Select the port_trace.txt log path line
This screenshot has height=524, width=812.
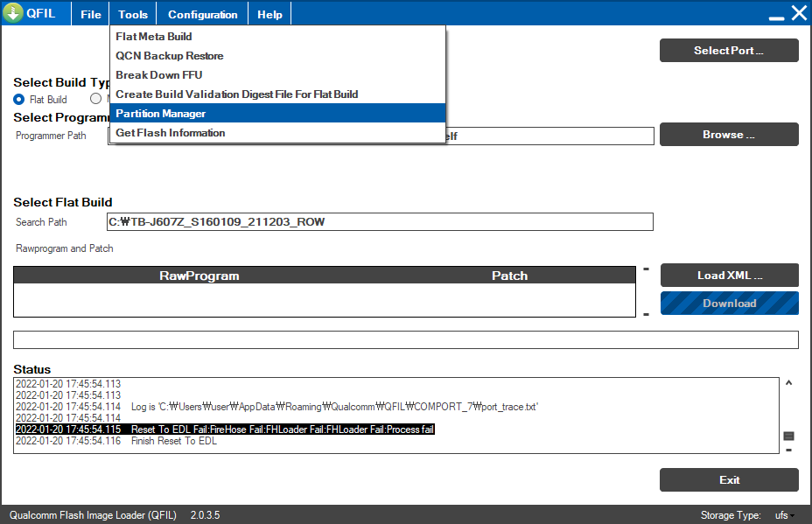tap(276, 407)
